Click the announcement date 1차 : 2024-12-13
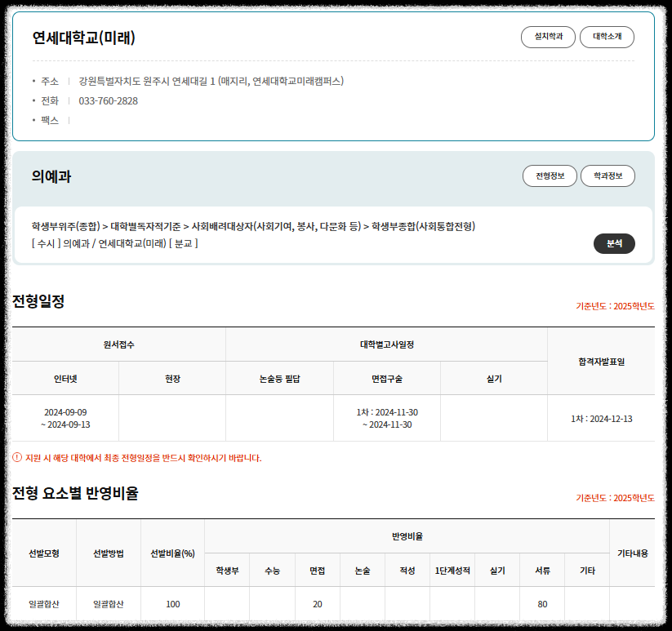This screenshot has height=631, width=672. [x=601, y=419]
